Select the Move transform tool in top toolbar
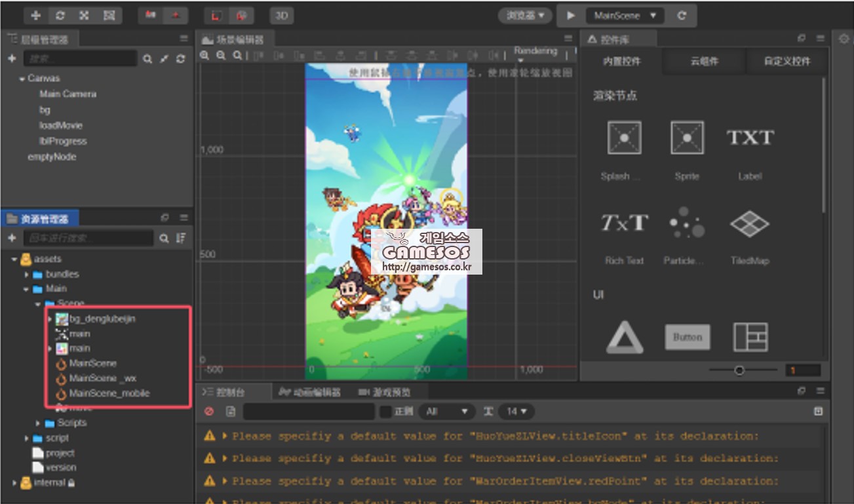 (x=36, y=16)
